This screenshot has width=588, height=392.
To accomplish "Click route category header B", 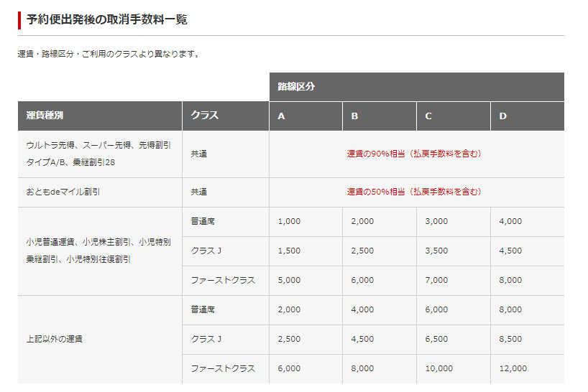I will pyautogui.click(x=380, y=116).
